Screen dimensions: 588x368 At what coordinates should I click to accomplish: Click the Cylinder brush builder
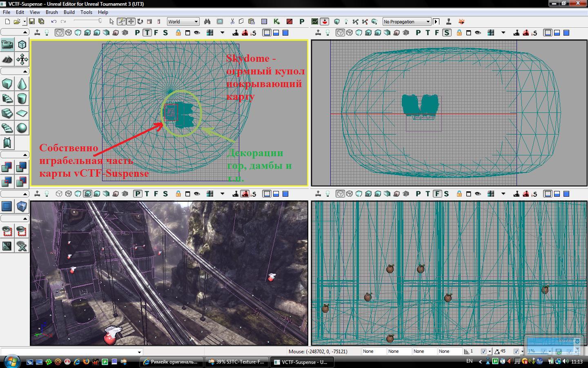22,99
